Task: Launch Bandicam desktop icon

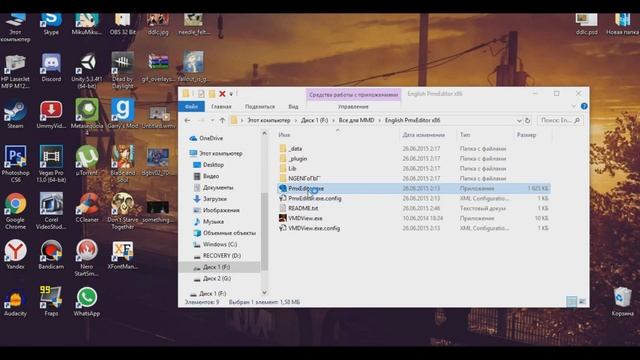Action: 51,254
